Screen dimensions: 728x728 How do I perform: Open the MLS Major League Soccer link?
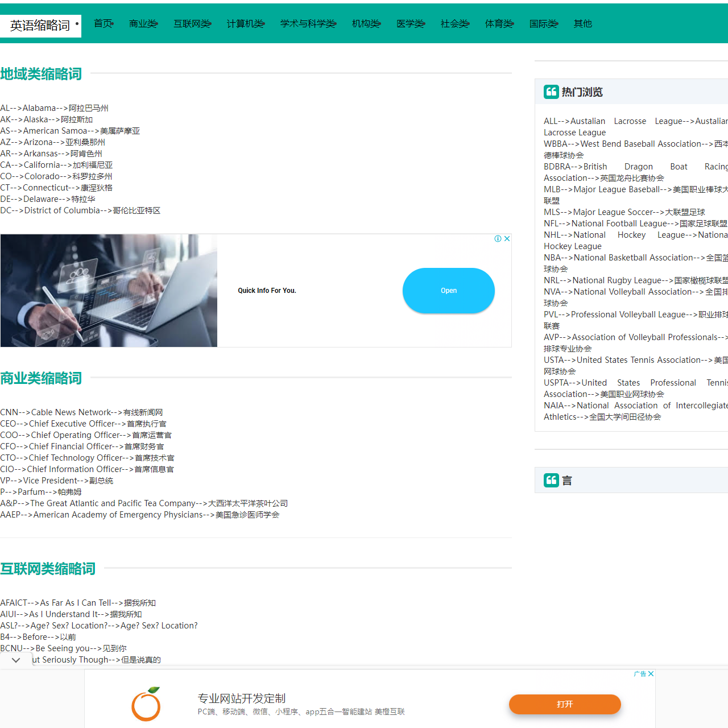pyautogui.click(x=624, y=212)
